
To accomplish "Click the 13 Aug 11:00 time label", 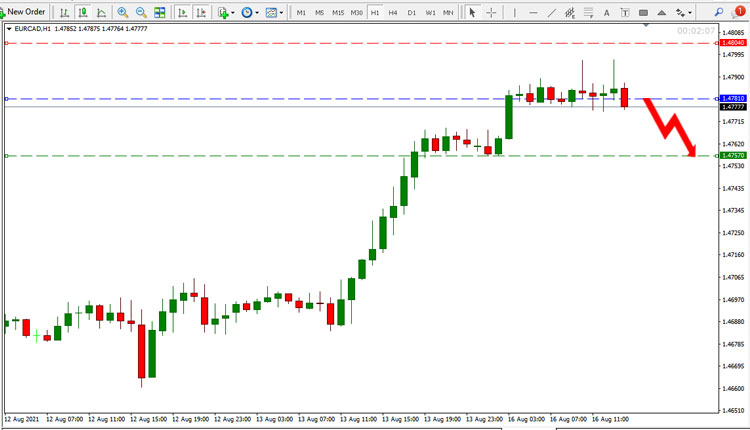I will (x=358, y=419).
